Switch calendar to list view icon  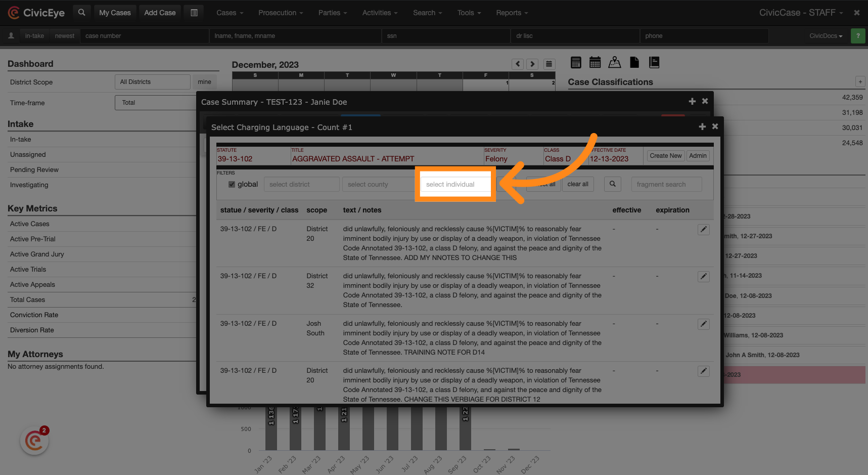click(549, 64)
